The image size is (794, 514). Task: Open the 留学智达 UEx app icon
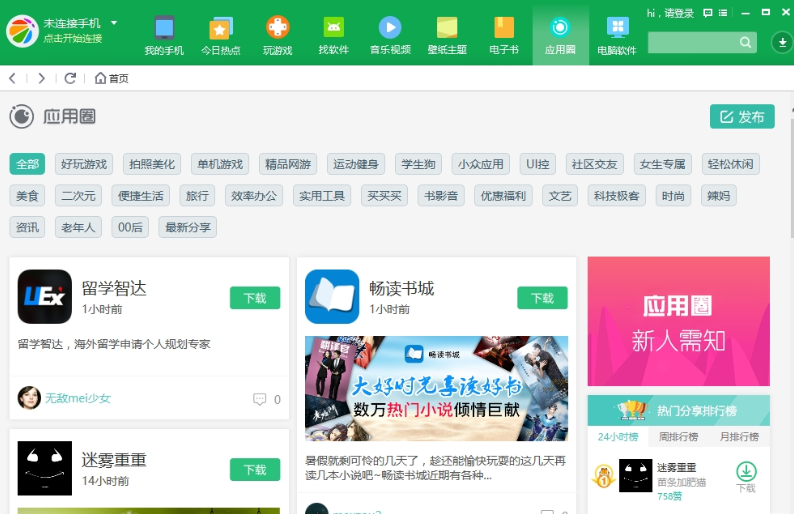pyautogui.click(x=45, y=297)
